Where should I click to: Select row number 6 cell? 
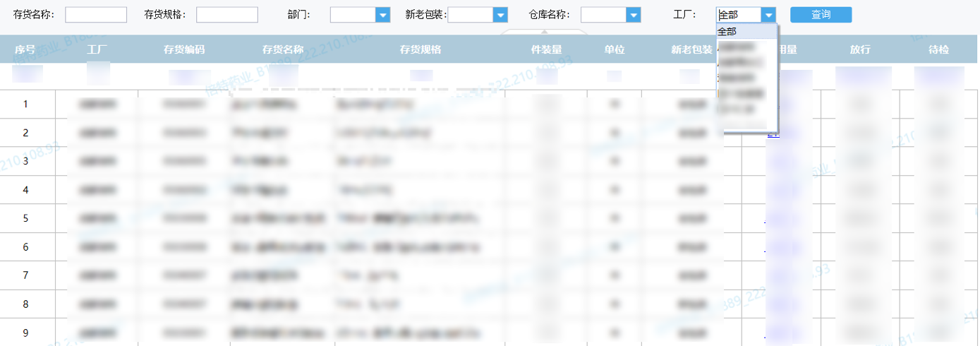click(x=26, y=247)
